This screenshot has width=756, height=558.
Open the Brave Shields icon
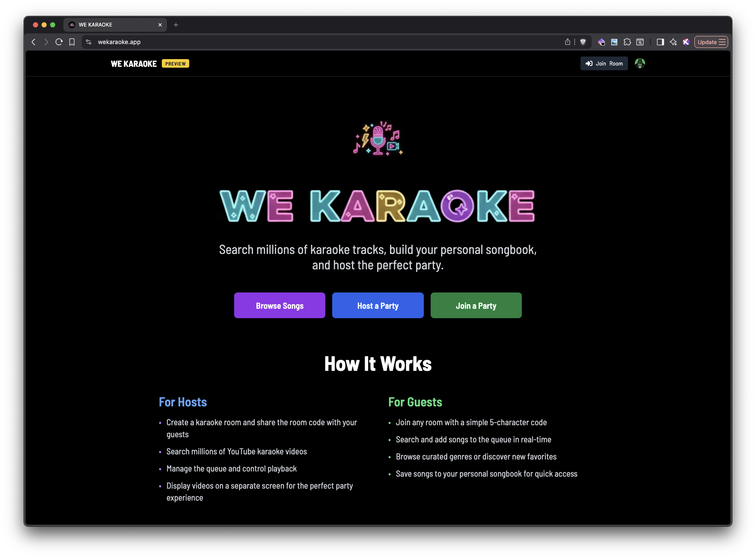pos(583,42)
